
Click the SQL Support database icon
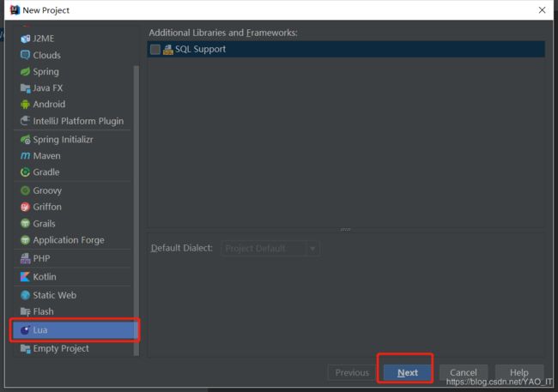tap(168, 50)
